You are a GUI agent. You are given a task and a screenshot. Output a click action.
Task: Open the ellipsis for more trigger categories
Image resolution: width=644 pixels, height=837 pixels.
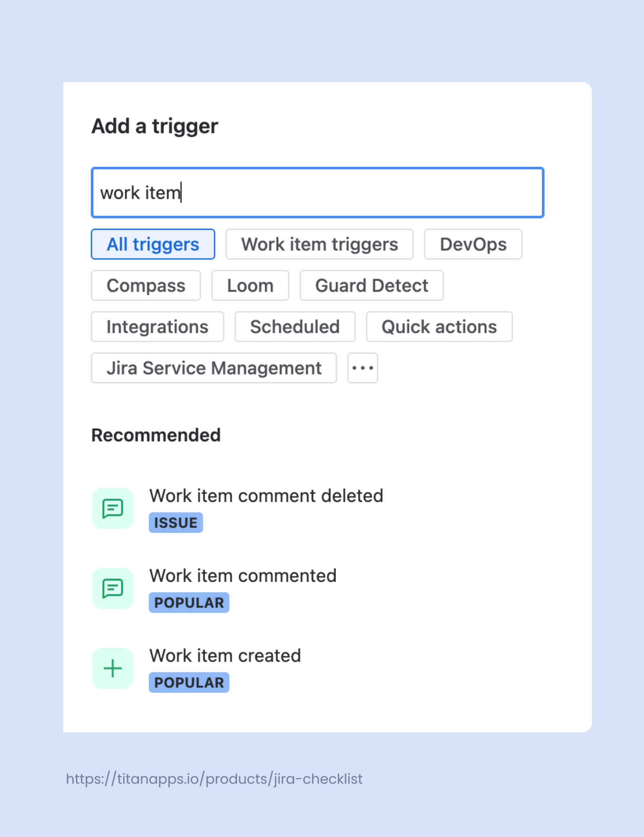362,368
